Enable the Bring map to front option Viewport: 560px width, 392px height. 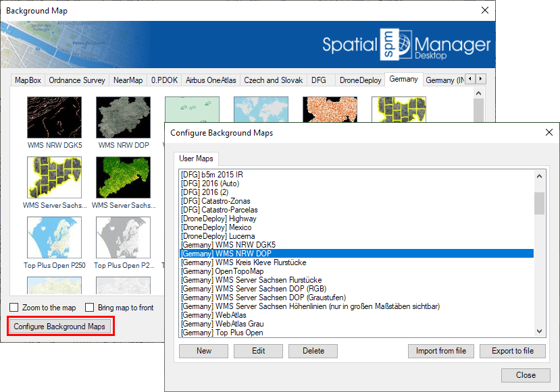pos(88,307)
